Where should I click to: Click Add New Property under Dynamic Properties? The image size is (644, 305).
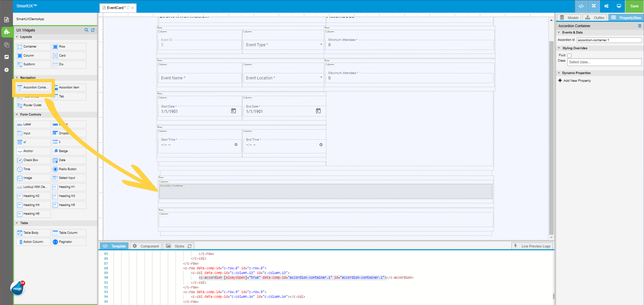click(574, 80)
